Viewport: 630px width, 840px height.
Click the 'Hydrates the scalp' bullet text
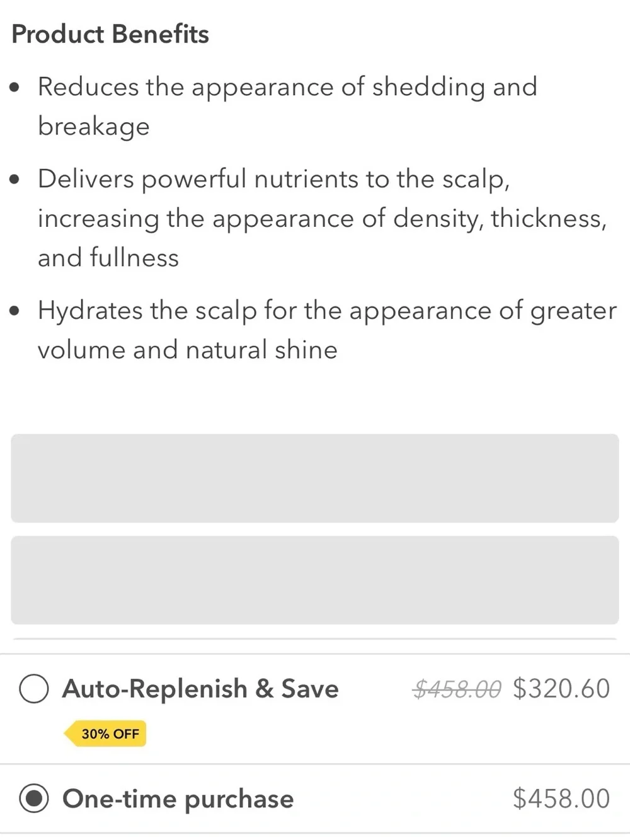(x=147, y=311)
